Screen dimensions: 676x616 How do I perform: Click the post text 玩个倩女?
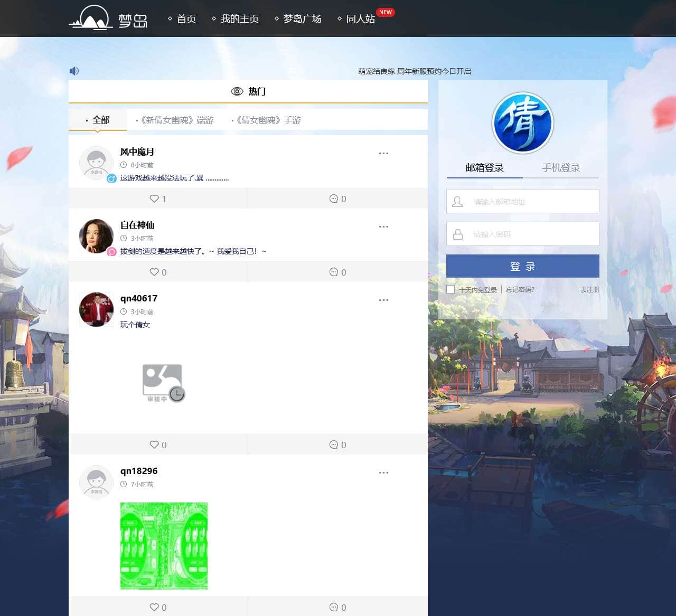tap(135, 325)
